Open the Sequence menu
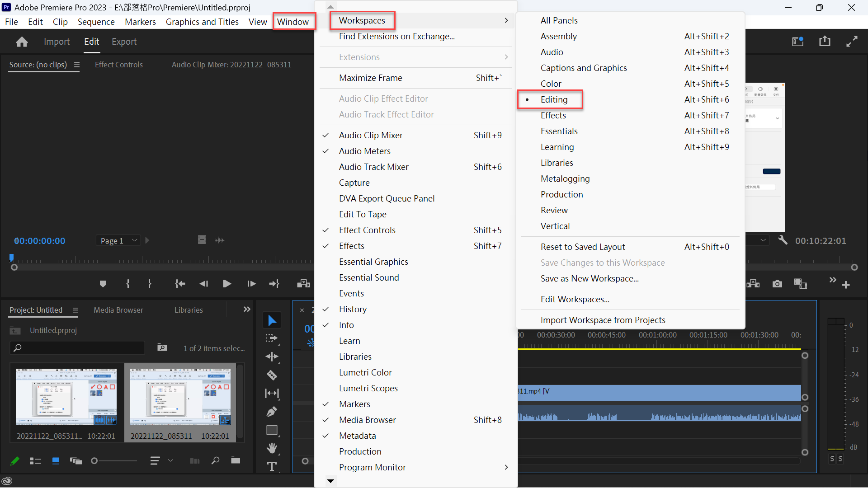Screen dimensions: 868x488 click(x=96, y=22)
